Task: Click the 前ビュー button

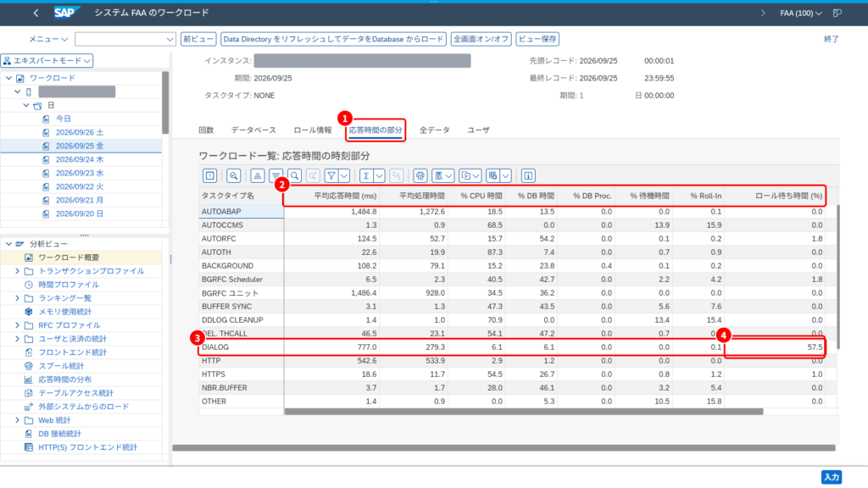Action: point(198,39)
